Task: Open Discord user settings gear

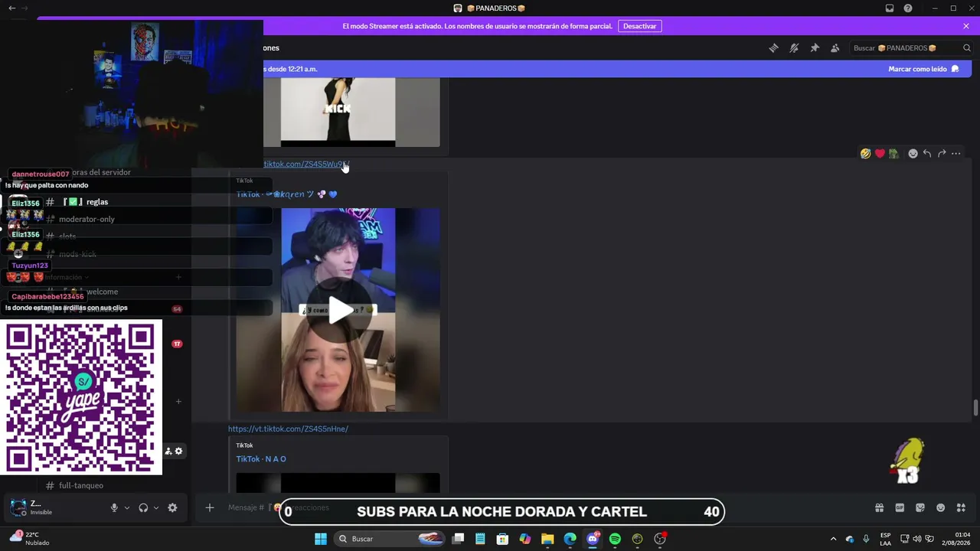Action: pos(172,507)
